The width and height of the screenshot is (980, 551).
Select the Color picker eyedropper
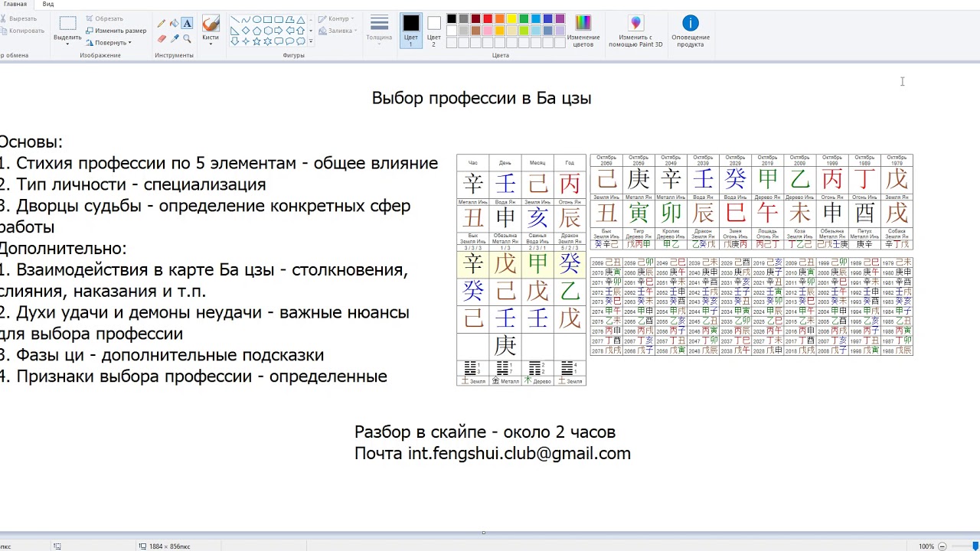175,38
